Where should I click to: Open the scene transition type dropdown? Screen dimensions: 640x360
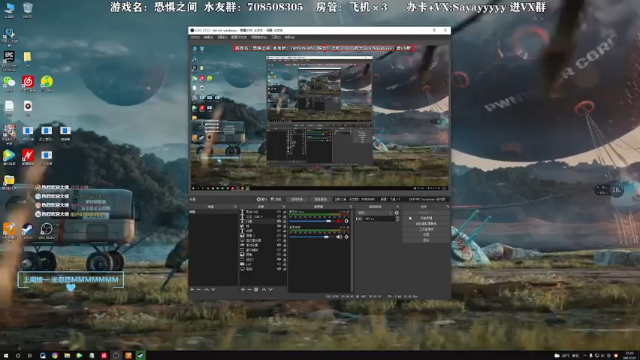coord(375,213)
